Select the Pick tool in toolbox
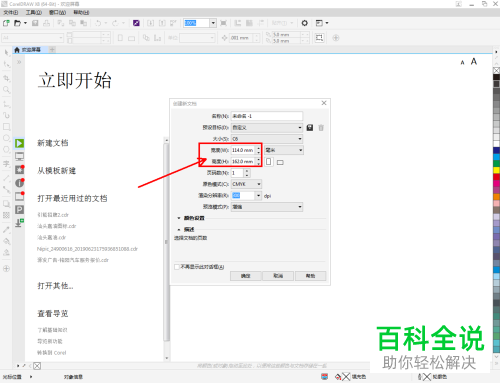The width and height of the screenshot is (500, 383). [x=6, y=52]
